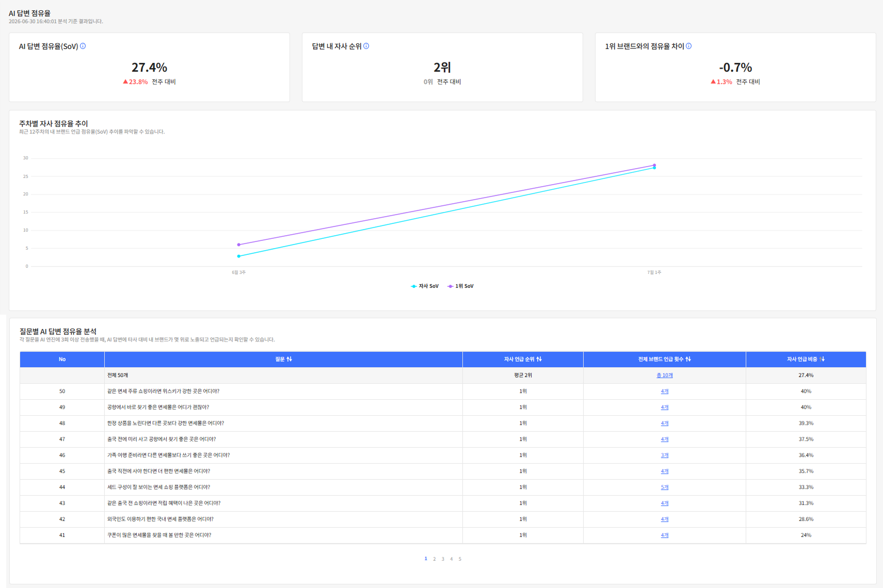
Task: Sort by 자사 언급 비중 arrows icon
Action: [x=822, y=359]
